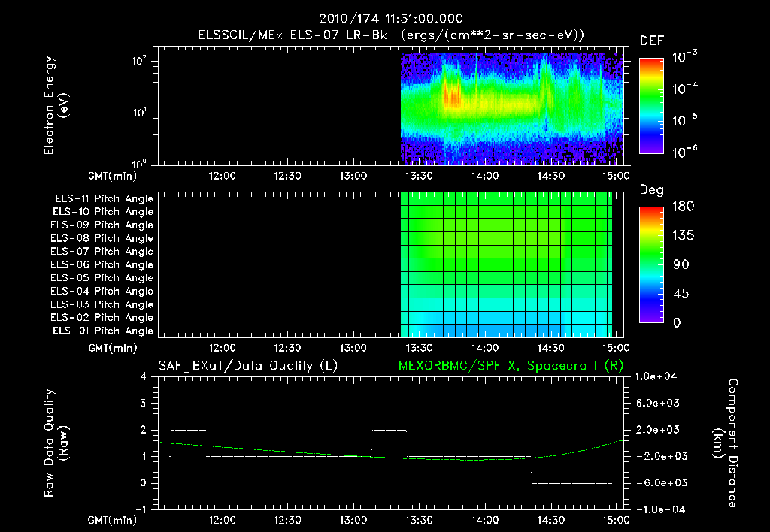Screen dimensions: 770x532
Task: Click the ELS-01 Pitch Angle row label
Action: tap(103, 331)
